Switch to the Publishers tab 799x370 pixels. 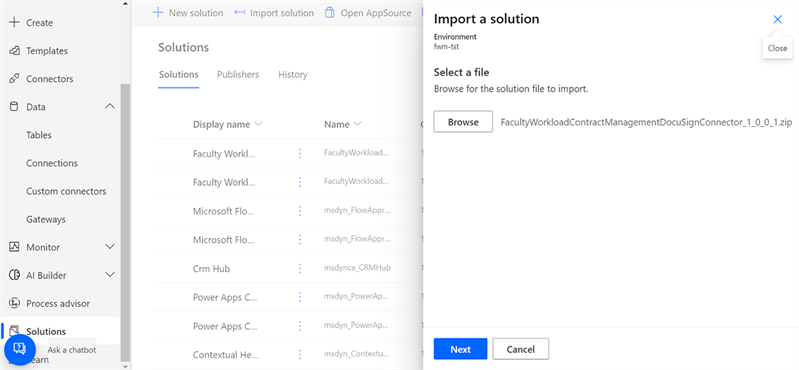[238, 75]
